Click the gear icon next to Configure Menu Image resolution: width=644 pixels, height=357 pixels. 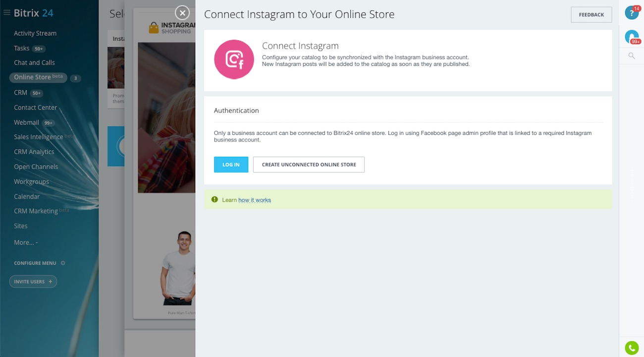[x=63, y=263]
